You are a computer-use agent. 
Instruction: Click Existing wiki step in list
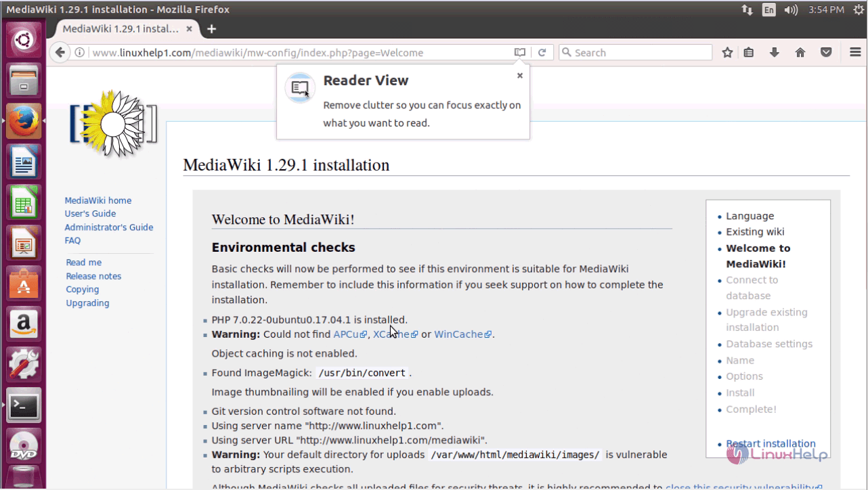tap(755, 231)
